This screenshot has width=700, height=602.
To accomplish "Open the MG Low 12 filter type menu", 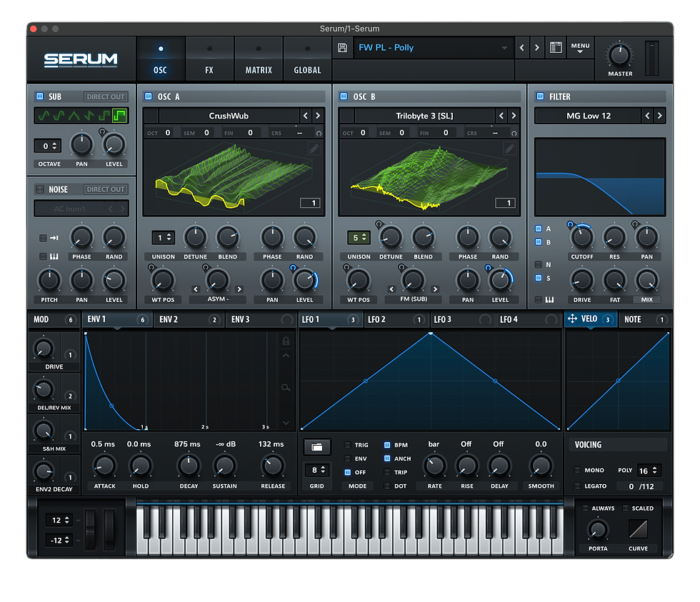I will point(588,116).
